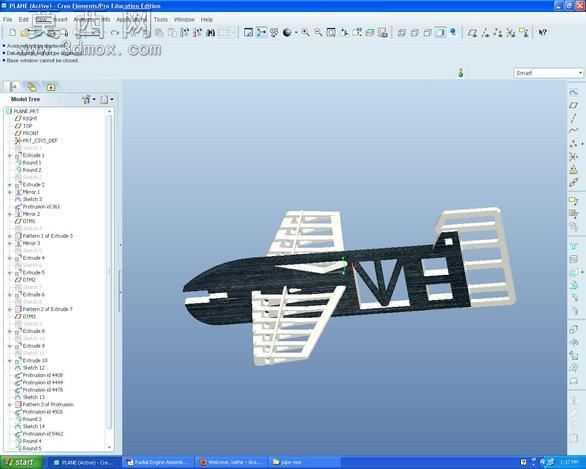
Task: Switch to the Folder Browser navigator tab
Action: (32, 87)
